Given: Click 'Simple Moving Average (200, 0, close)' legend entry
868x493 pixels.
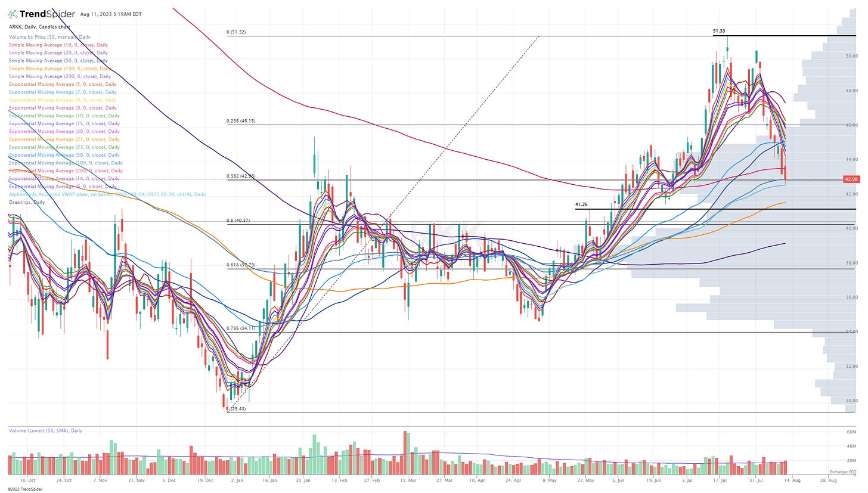Looking at the screenshot, I should point(60,76).
